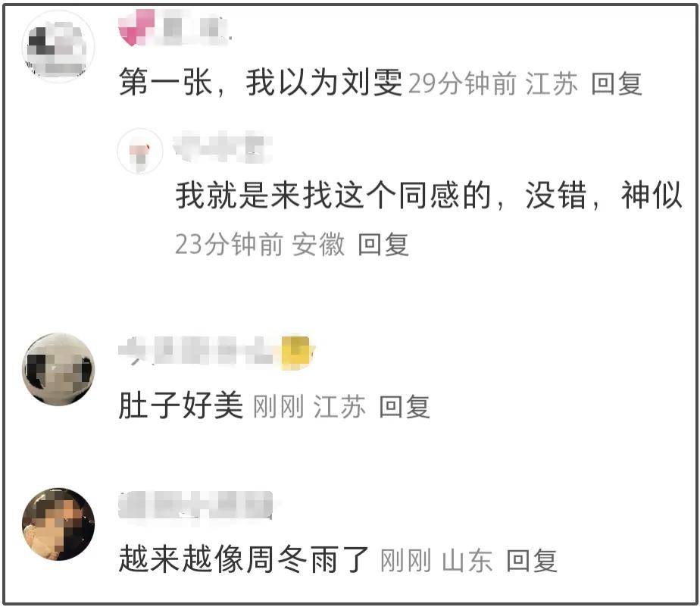Screen dimensions: 700x607
Task: Click the yellow badge after second commenter's name
Action: (296, 352)
